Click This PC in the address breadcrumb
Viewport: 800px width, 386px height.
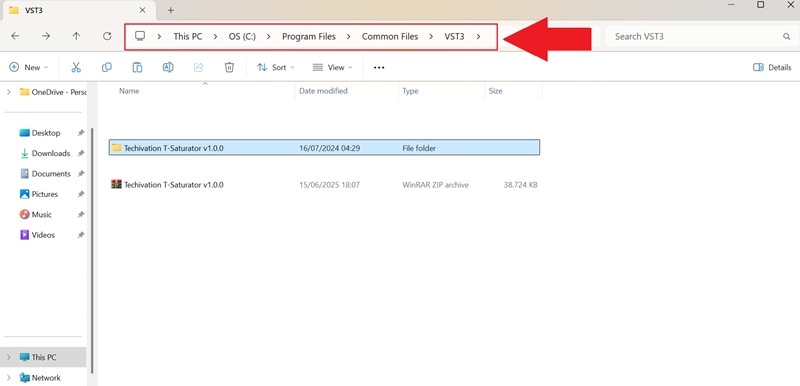pyautogui.click(x=188, y=37)
